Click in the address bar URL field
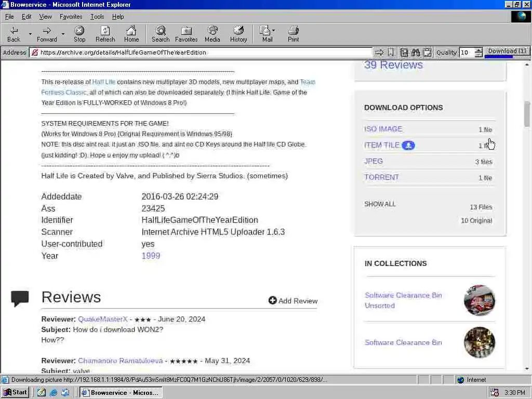This screenshot has width=532, height=399. (x=201, y=52)
